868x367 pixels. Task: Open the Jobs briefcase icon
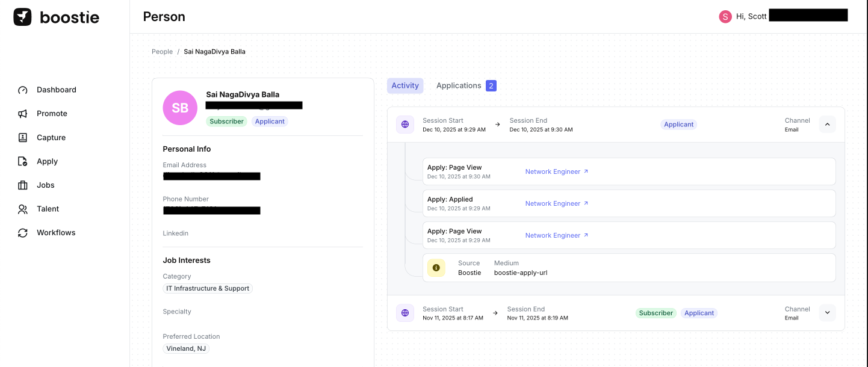[23, 185]
